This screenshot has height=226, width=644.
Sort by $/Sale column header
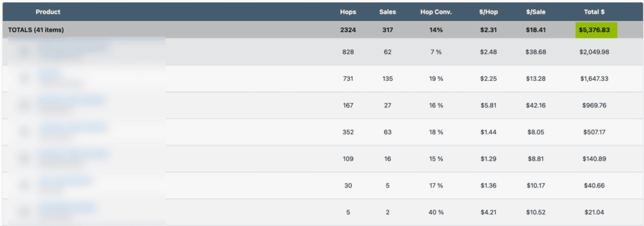click(536, 12)
